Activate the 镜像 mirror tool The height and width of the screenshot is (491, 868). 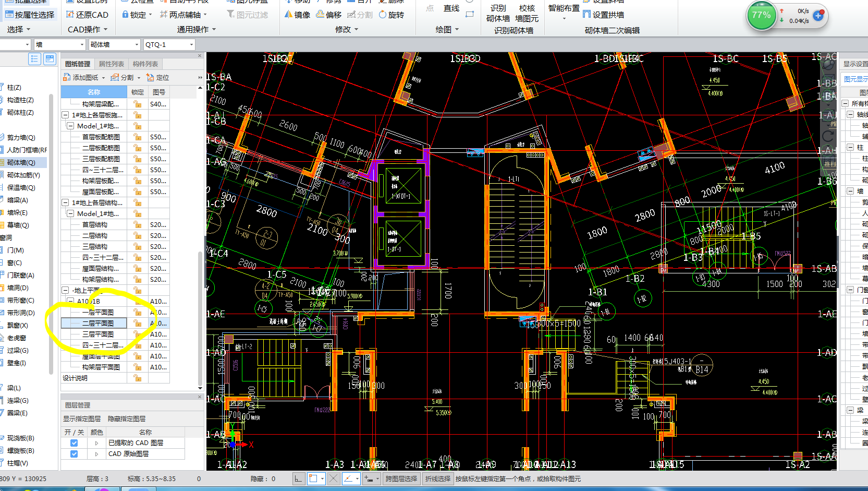(297, 15)
